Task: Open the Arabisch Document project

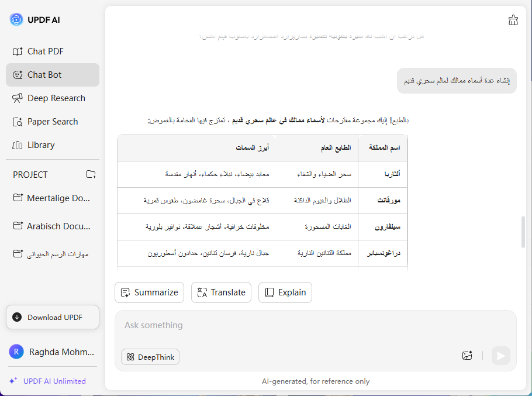Action: (x=53, y=226)
